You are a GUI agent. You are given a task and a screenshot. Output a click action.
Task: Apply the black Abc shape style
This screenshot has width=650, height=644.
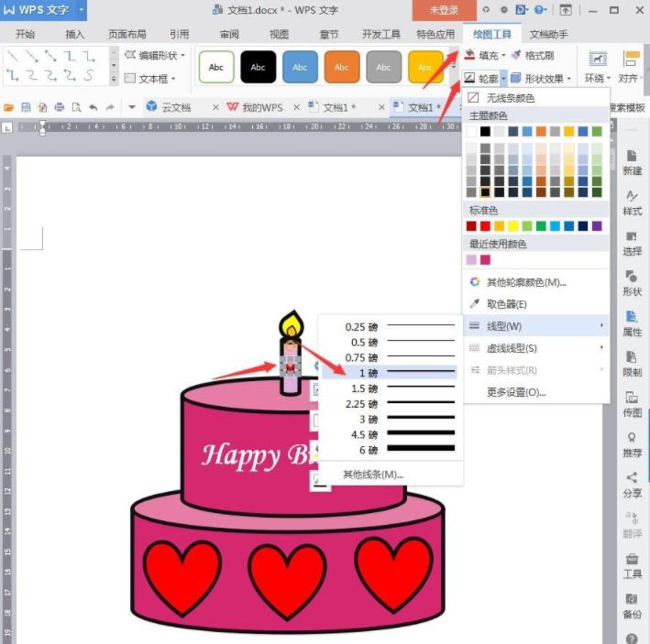tap(258, 67)
